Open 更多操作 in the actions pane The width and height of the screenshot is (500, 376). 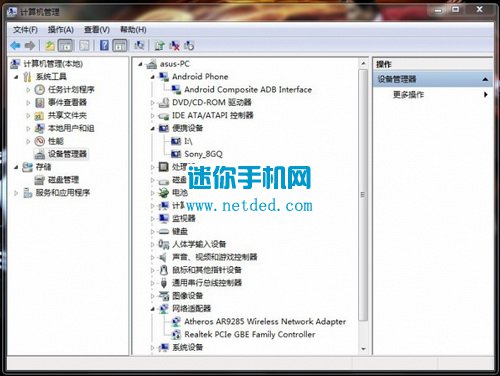[x=408, y=95]
